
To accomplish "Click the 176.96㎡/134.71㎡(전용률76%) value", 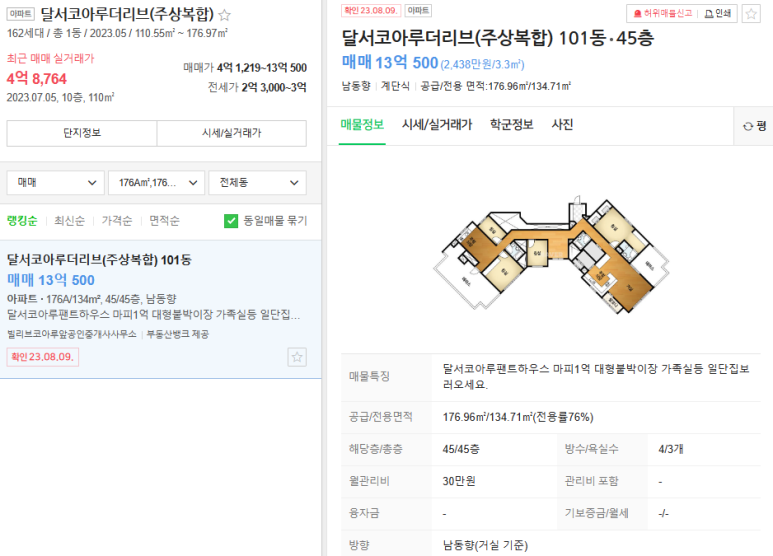I will [518, 417].
